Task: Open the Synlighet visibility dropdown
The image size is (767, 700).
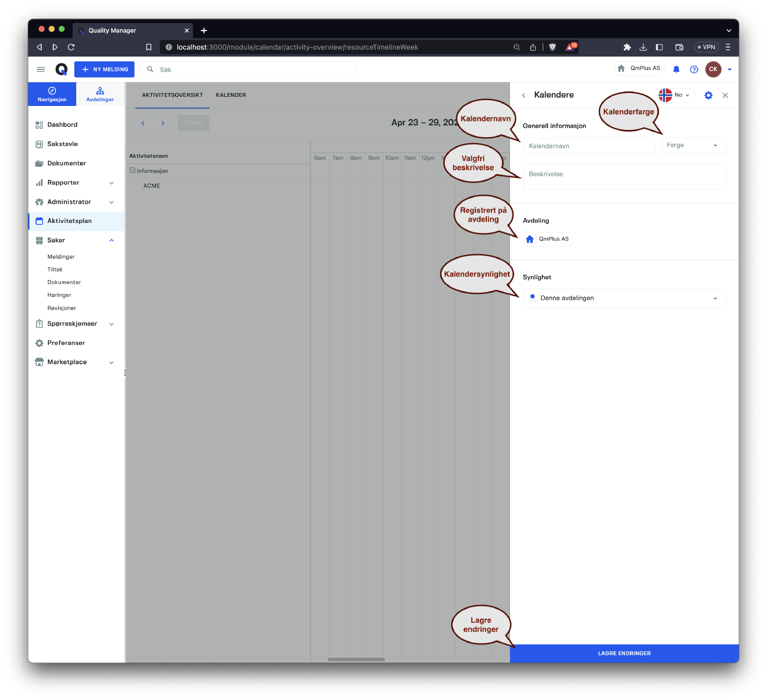Action: click(x=624, y=298)
